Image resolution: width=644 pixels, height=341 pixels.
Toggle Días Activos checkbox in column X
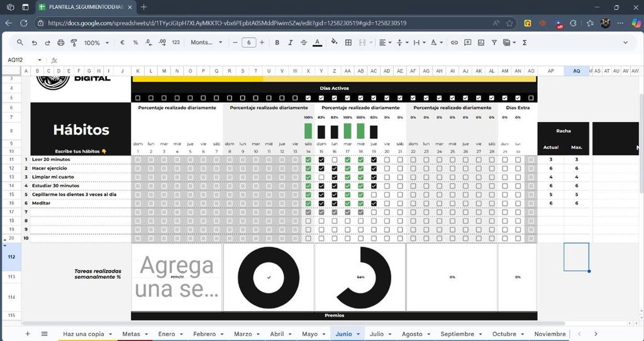(308, 98)
